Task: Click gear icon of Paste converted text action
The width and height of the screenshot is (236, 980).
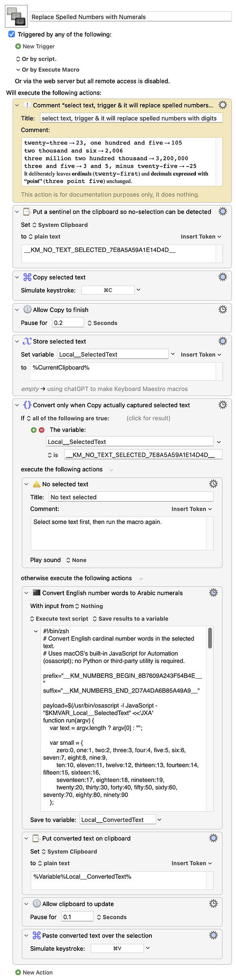Action: [x=213, y=935]
